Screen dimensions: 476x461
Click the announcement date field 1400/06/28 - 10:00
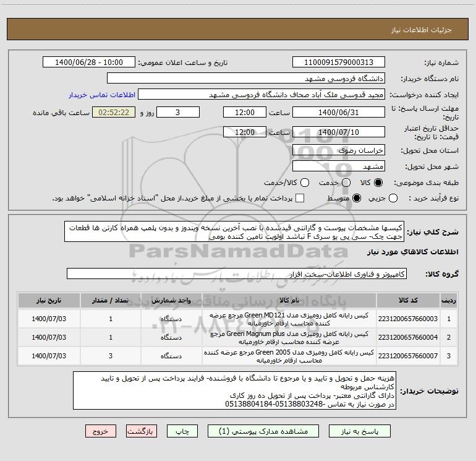click(89, 62)
